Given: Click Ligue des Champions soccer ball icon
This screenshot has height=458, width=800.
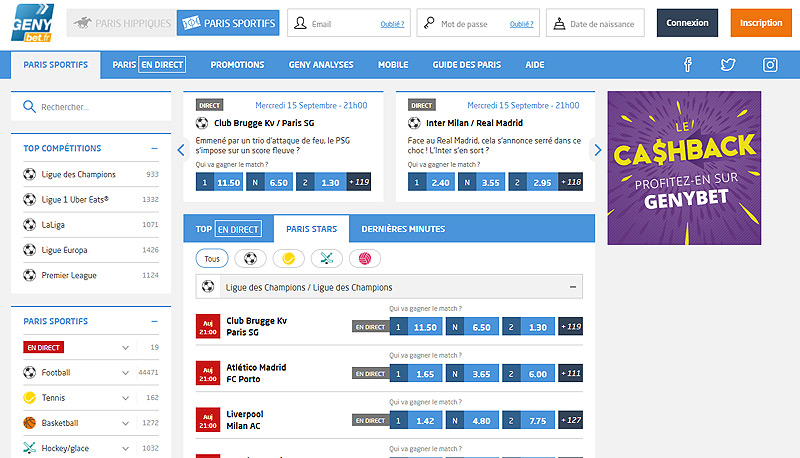Looking at the screenshot, I should point(30,174).
